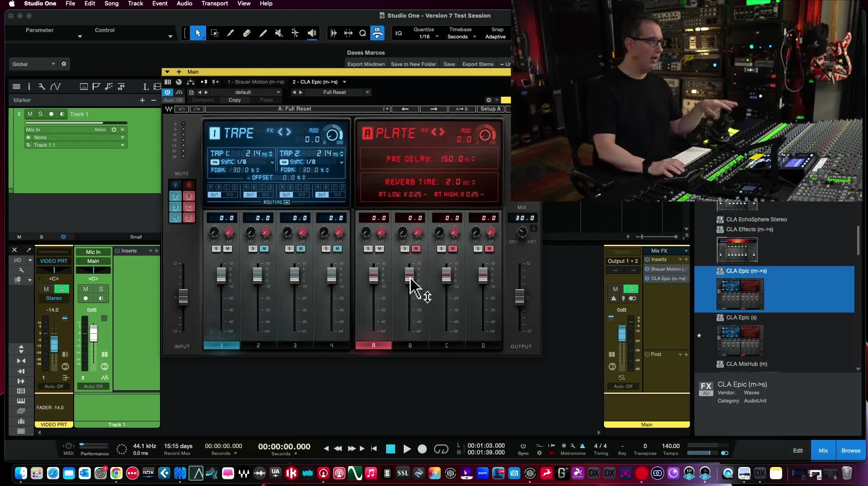The image size is (868, 486).
Task: Click the Global settings gear icon
Action: [x=64, y=64]
